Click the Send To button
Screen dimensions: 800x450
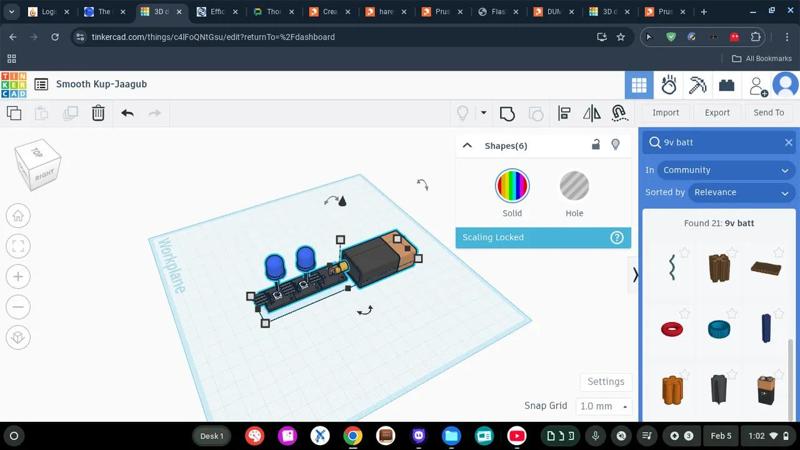tap(768, 112)
